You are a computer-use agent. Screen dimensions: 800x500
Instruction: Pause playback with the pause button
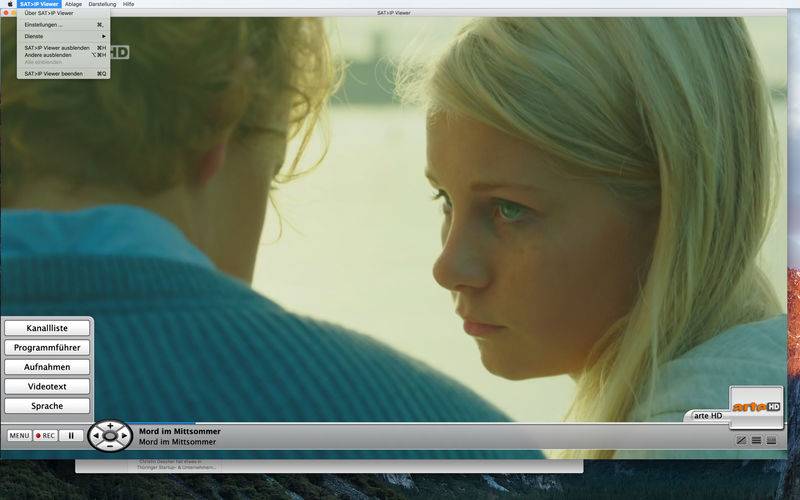[71, 435]
